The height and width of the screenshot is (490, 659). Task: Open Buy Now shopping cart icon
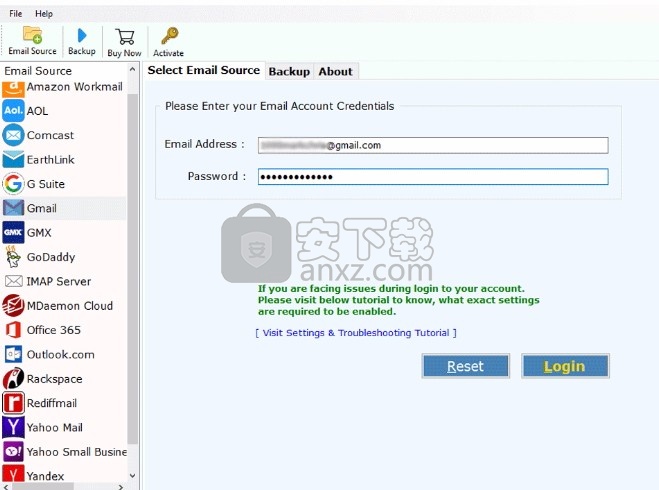tap(124, 37)
